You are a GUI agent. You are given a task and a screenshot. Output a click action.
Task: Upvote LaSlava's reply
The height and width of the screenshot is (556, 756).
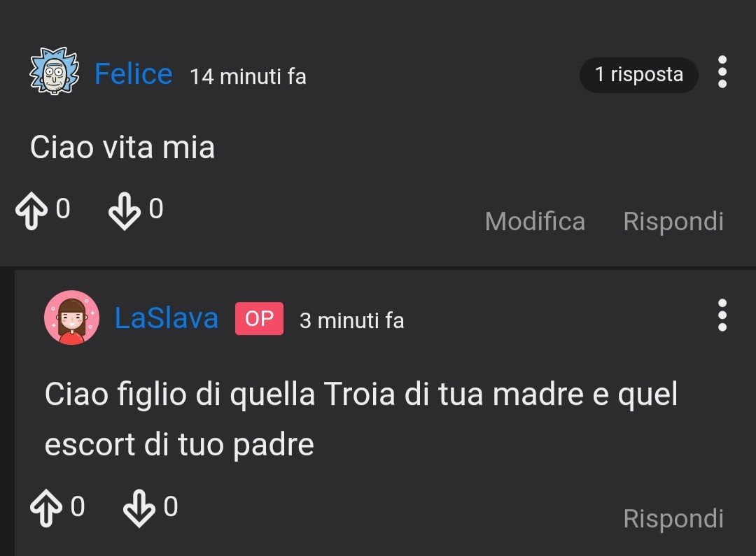click(x=46, y=508)
